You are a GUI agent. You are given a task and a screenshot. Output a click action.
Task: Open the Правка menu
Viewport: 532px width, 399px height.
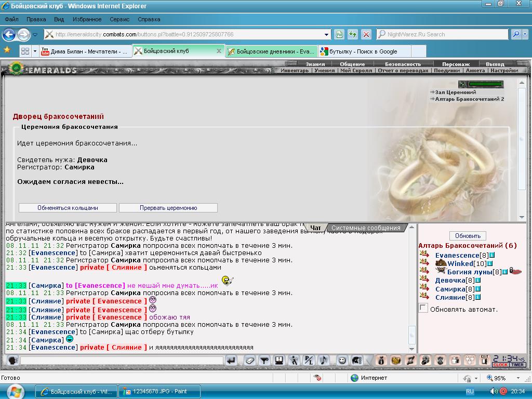coord(36,19)
